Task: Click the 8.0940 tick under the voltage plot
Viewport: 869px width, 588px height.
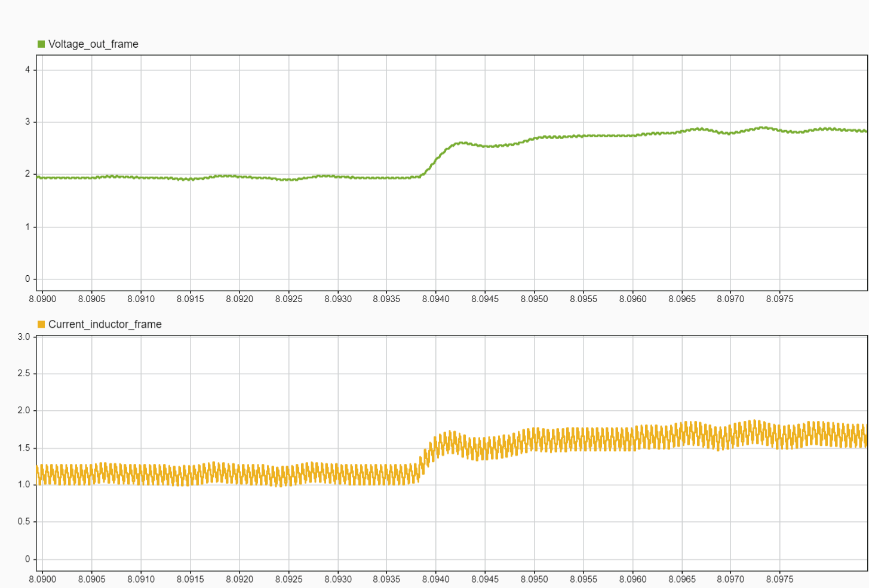Action: (x=435, y=299)
